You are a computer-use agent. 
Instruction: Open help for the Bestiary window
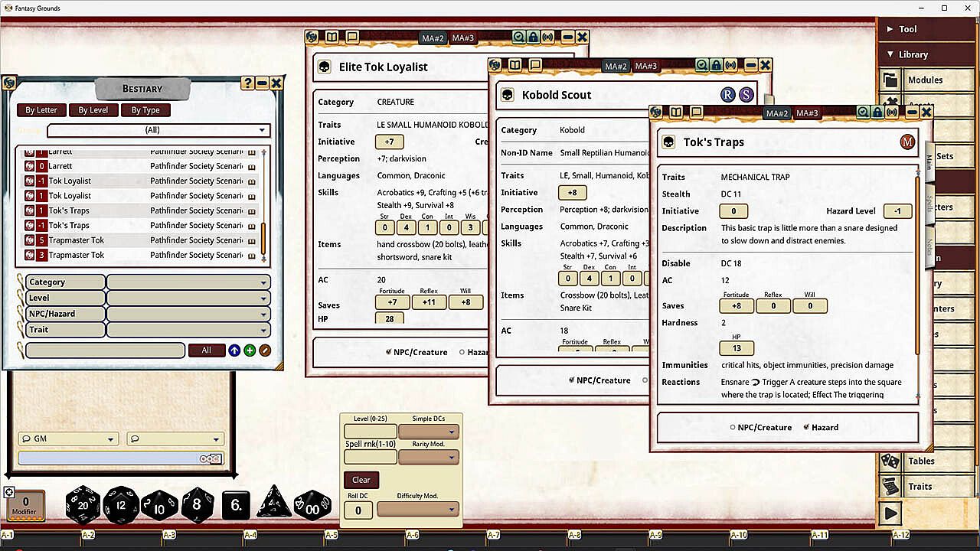pos(247,83)
